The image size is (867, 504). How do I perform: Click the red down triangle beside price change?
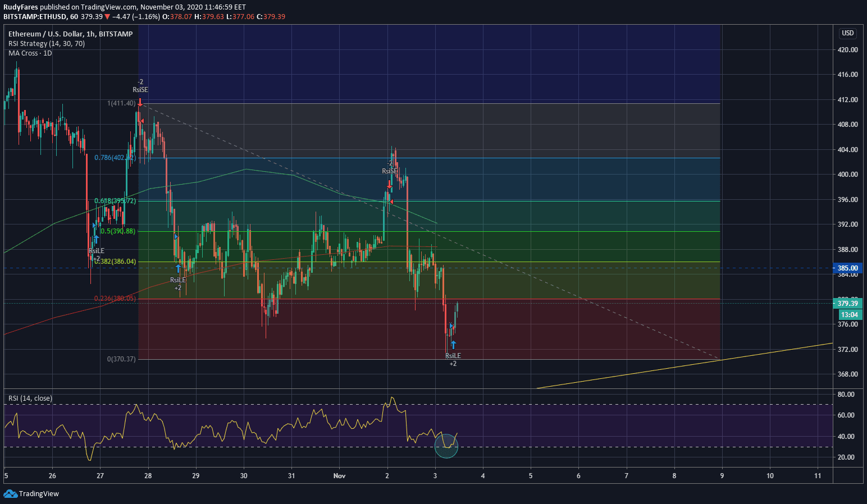(107, 17)
